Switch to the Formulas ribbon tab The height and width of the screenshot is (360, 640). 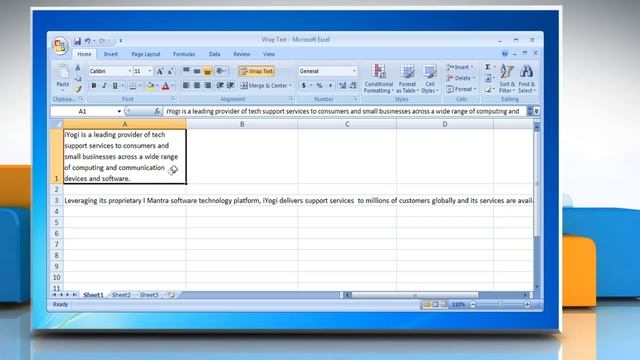pos(184,54)
